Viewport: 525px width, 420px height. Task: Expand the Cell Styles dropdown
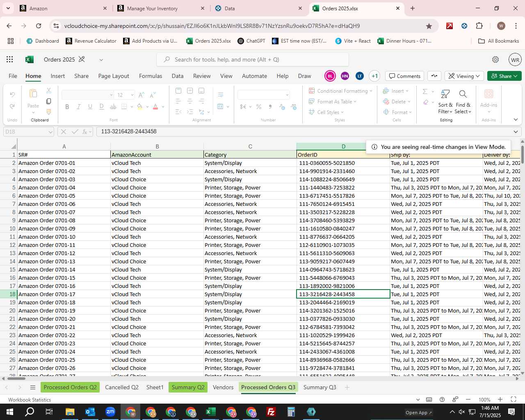coord(342,112)
